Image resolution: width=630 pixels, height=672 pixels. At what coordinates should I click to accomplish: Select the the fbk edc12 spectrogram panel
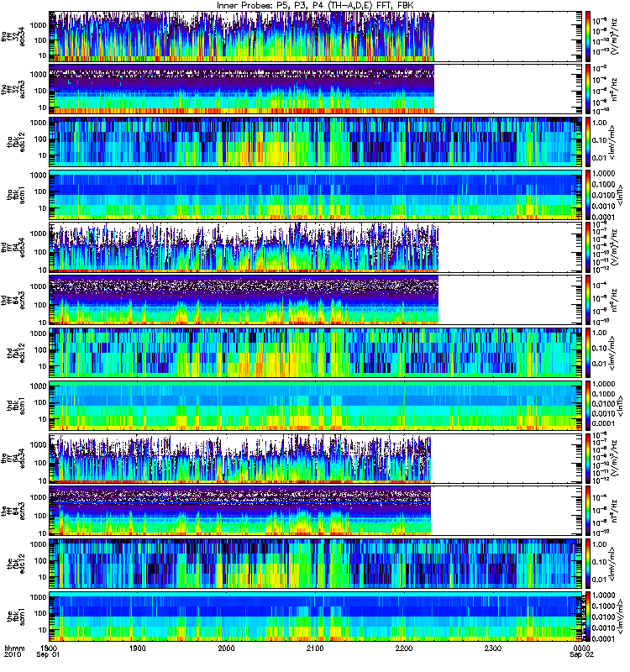[316, 564]
